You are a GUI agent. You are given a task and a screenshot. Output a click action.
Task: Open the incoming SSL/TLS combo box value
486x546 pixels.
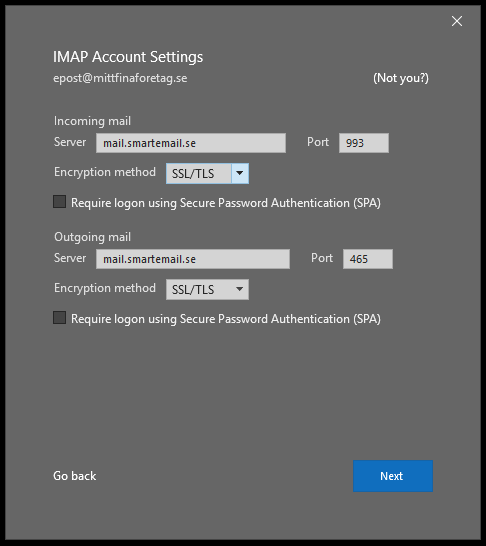pos(198,173)
